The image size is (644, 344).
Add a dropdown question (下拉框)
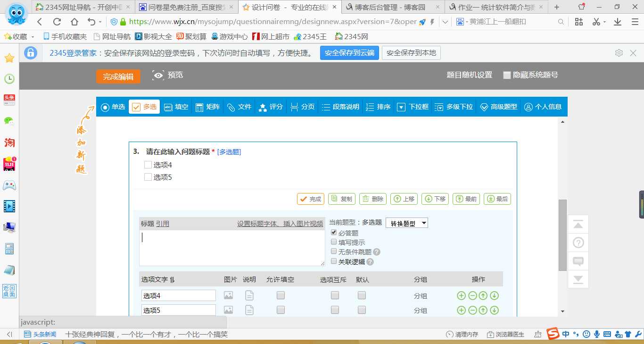pos(413,107)
